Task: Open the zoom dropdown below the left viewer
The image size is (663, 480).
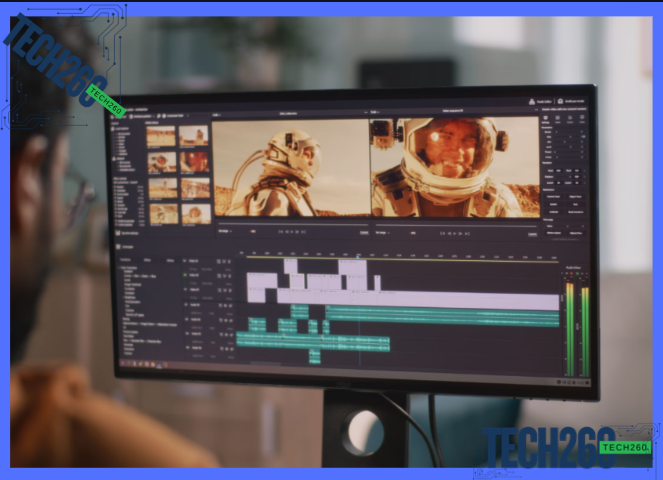Action: pos(224,231)
